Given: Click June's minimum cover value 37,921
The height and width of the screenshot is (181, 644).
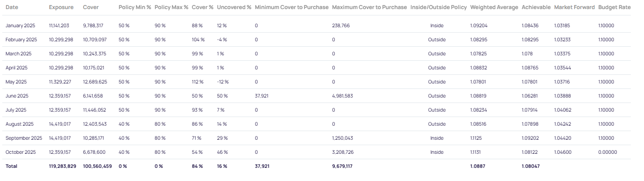Looking at the screenshot, I should [x=262, y=96].
